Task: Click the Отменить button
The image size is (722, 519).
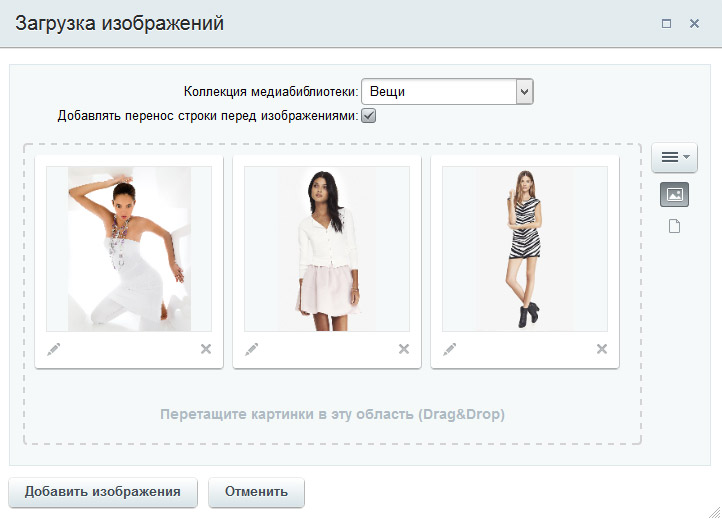Action: coord(256,492)
